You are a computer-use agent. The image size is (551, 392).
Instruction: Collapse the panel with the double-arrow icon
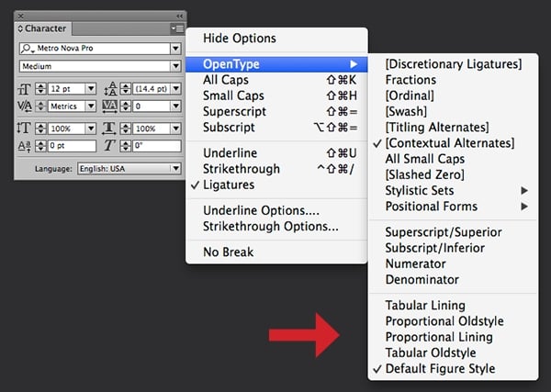pos(178,16)
